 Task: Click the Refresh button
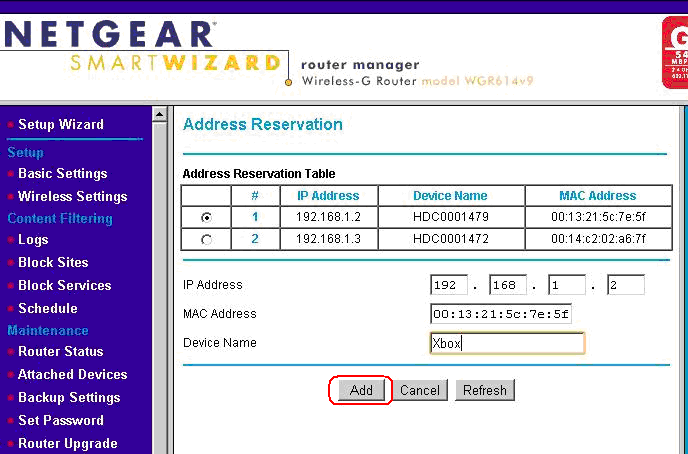tap(485, 390)
